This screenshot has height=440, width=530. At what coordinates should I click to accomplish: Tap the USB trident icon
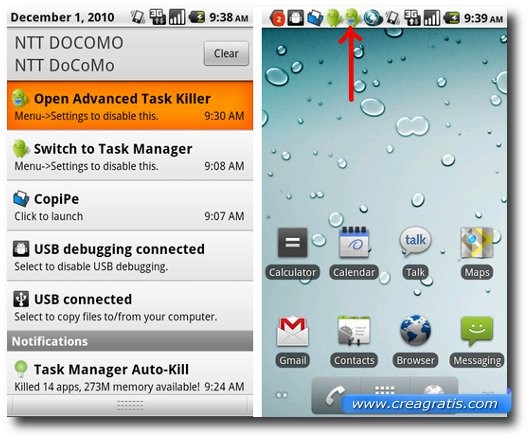tap(21, 299)
